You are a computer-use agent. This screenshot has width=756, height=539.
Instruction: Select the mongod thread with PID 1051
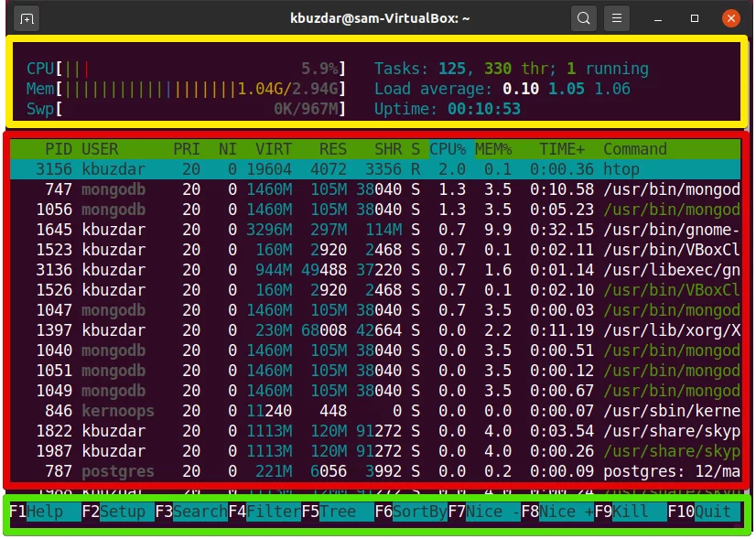(375, 371)
